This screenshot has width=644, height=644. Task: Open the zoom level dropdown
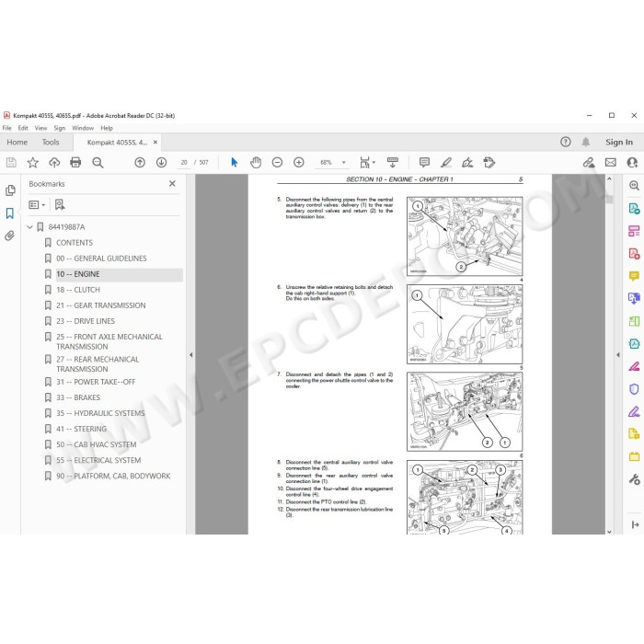(344, 163)
